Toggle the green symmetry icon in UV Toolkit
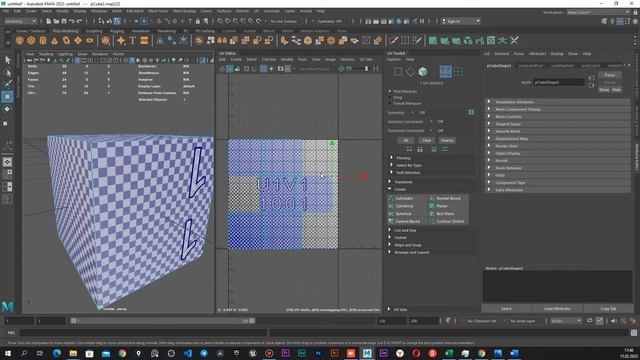640x360 pixels. [x=471, y=112]
